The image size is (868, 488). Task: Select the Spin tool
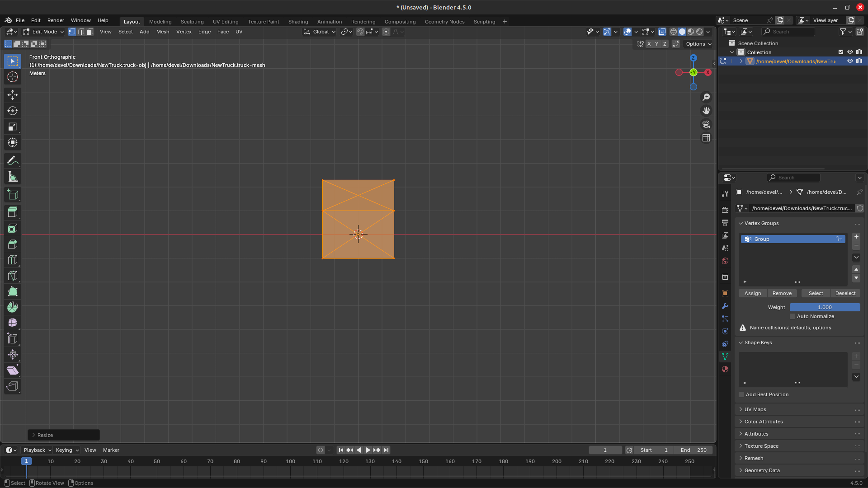13,307
